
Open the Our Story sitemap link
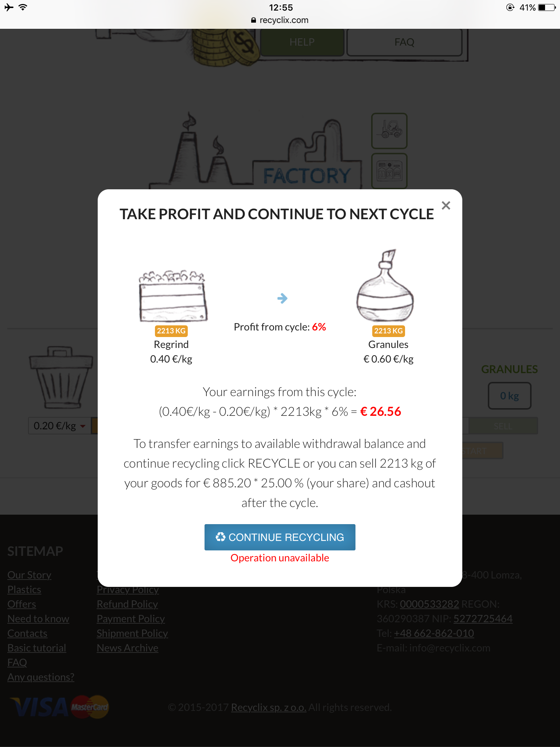click(29, 575)
